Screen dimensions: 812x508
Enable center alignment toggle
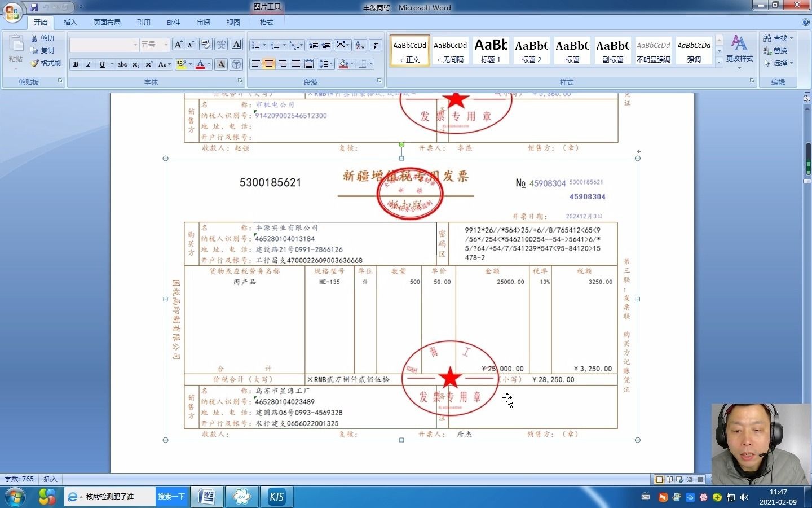point(269,64)
